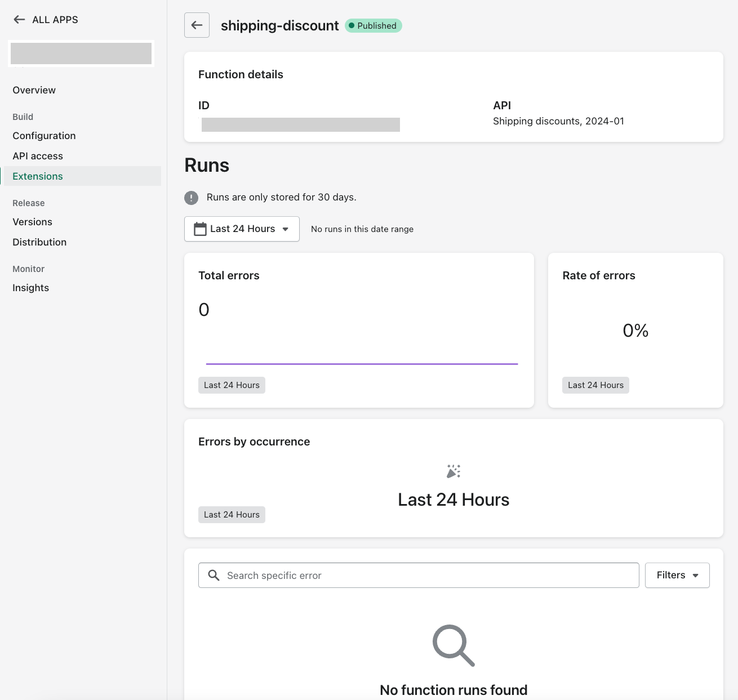
Task: Open the Last 24 Hours date dropdown
Action: 242,229
